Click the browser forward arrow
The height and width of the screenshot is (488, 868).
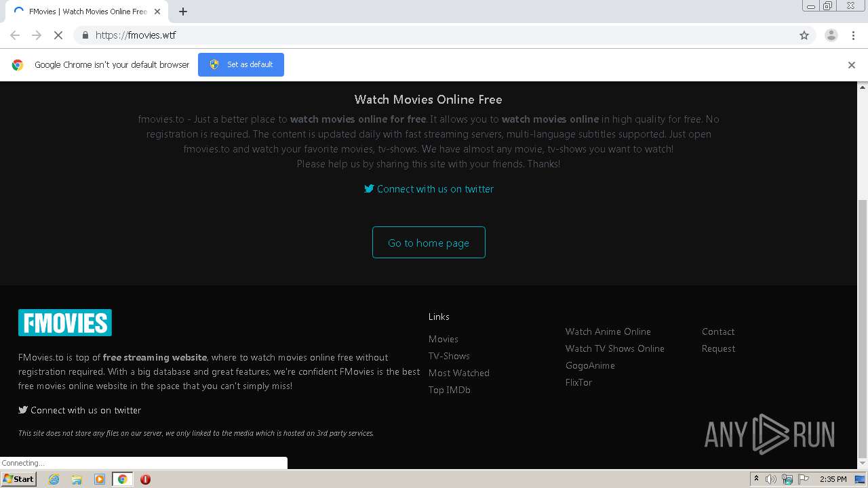[x=37, y=35]
